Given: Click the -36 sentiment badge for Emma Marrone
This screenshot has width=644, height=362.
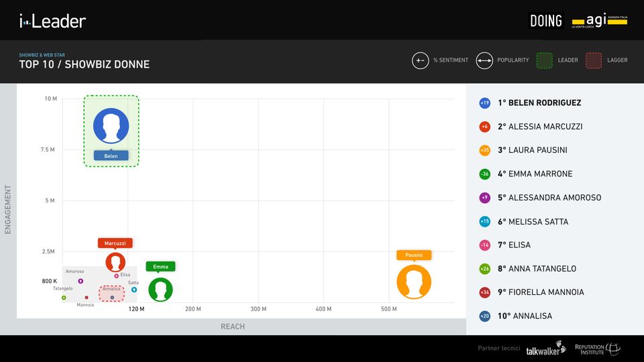Looking at the screenshot, I should [x=484, y=174].
